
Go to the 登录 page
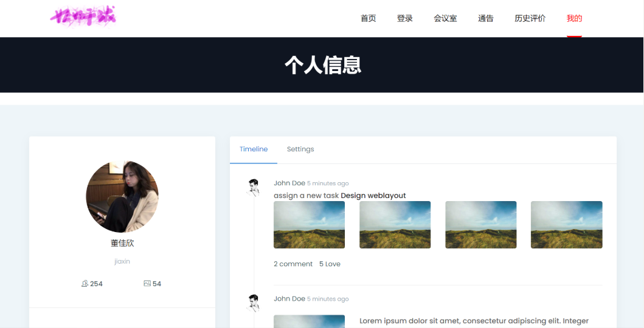pos(404,18)
